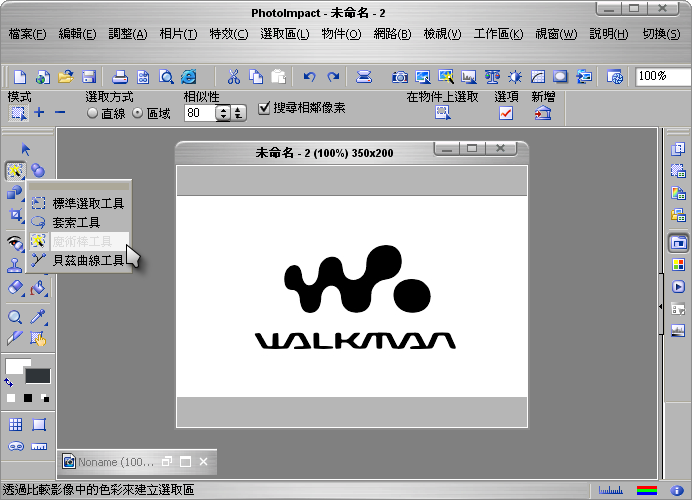Open a file via the folder icon

click(65, 77)
